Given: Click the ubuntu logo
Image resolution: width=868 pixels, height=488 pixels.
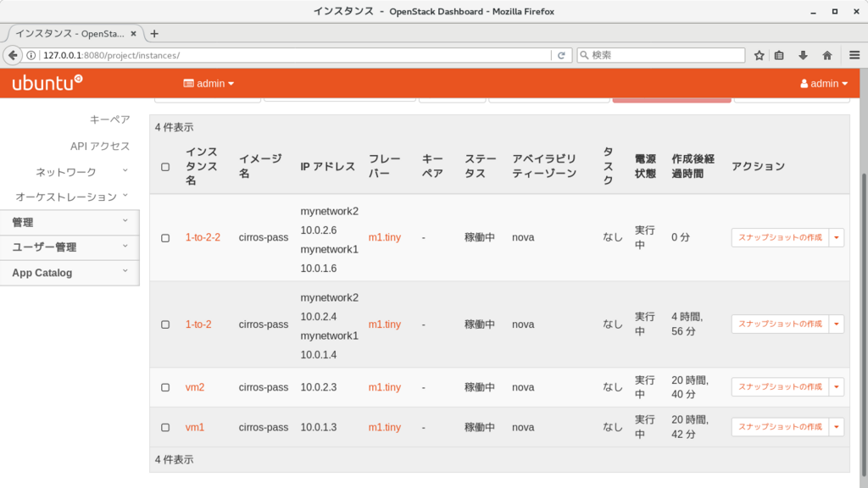Looking at the screenshot, I should (47, 83).
